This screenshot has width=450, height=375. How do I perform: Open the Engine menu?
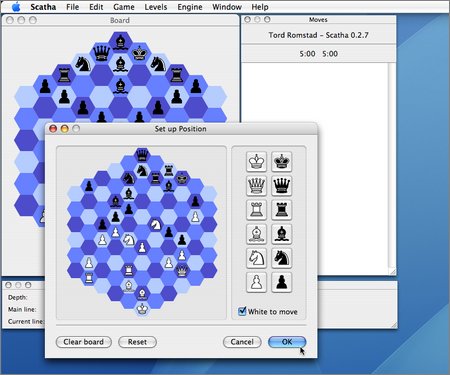(190, 7)
